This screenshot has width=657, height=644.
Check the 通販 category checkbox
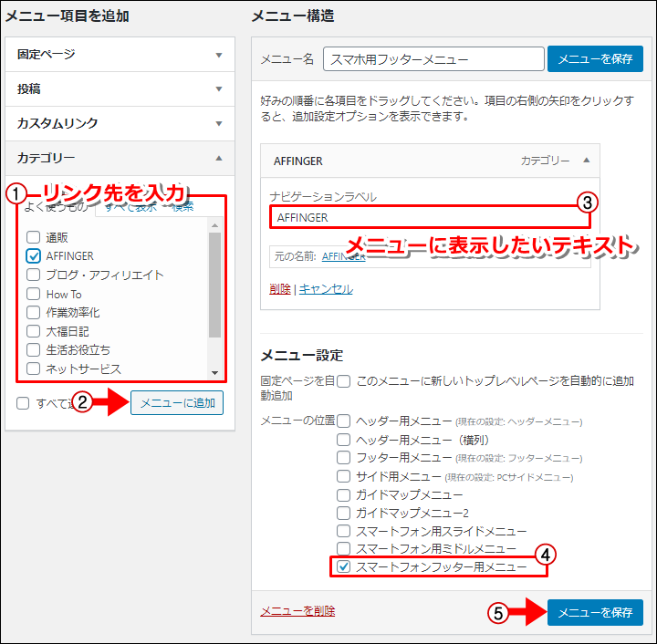[34, 237]
